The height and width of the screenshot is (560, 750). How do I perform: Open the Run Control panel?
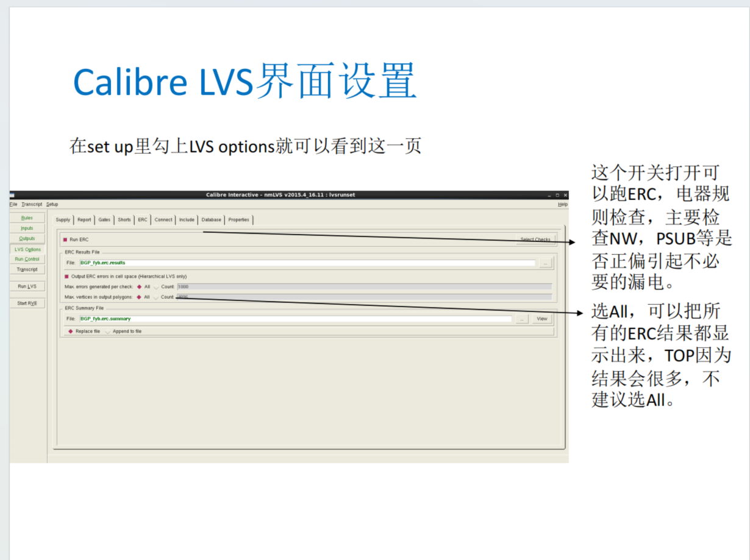click(27, 259)
